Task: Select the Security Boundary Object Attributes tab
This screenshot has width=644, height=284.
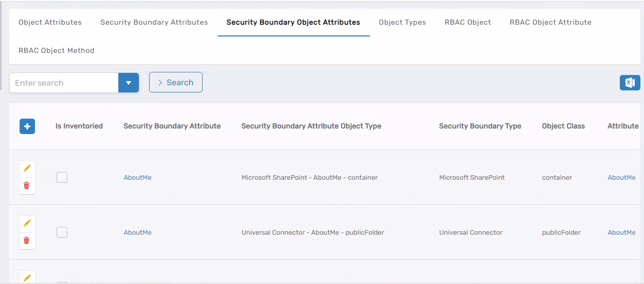Action: click(293, 22)
